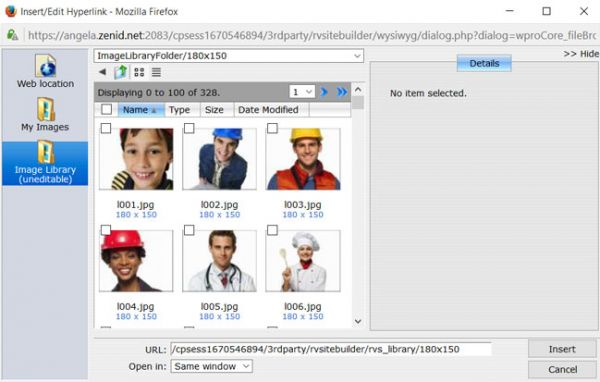Expand the ImageLibraryFolder/180x150 path dropdown
Viewport: 600px width, 382px height.
coord(228,56)
